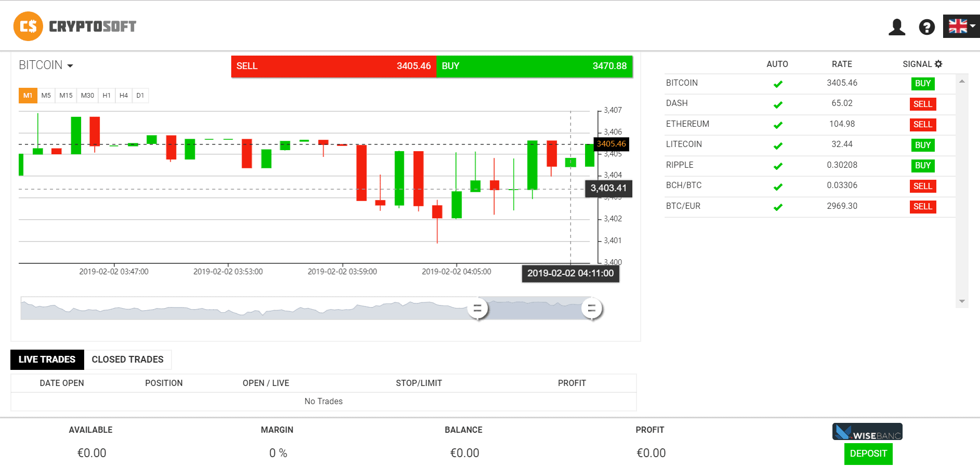Click the Buy signal for Litecoin
Image resolution: width=980 pixels, height=466 pixels.
[x=923, y=145]
